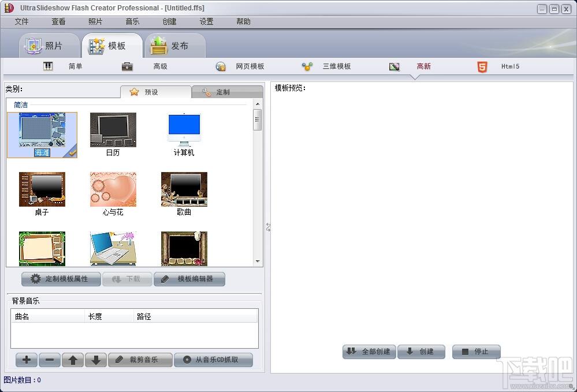Click the add music plus button
Viewport: 577px width, 392px height.
tap(27, 360)
